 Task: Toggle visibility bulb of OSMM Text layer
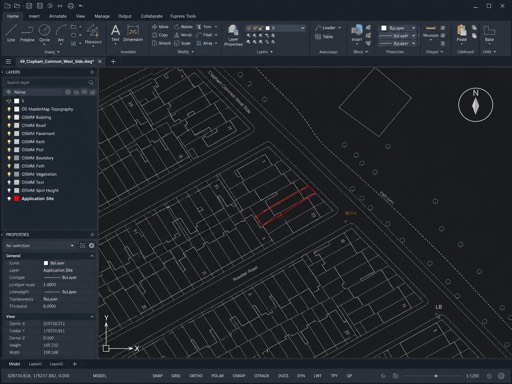coord(9,182)
